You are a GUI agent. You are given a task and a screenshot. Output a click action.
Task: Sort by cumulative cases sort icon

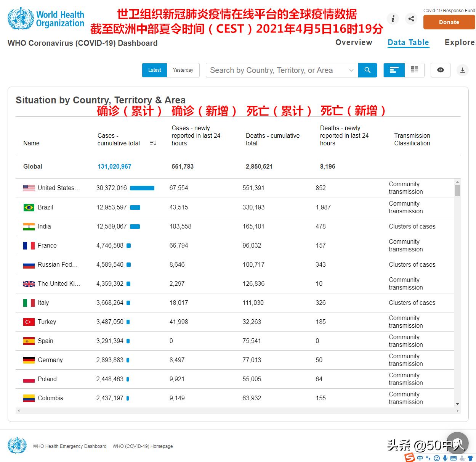point(153,143)
